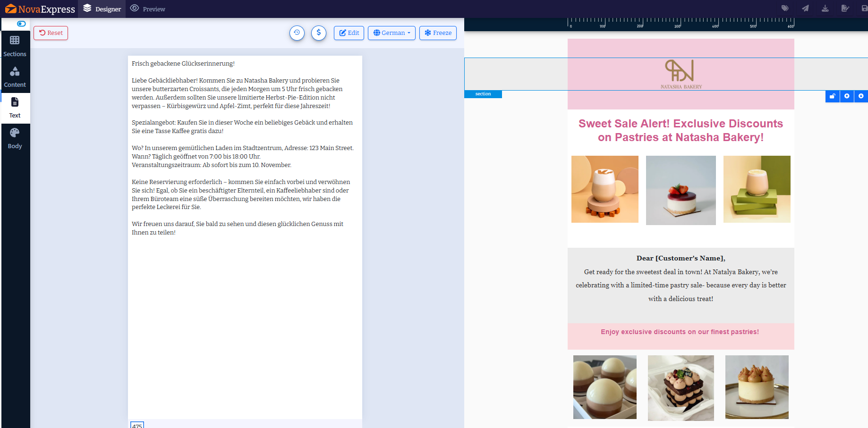868x428 pixels.
Task: Click the Edit button
Action: pyautogui.click(x=349, y=33)
